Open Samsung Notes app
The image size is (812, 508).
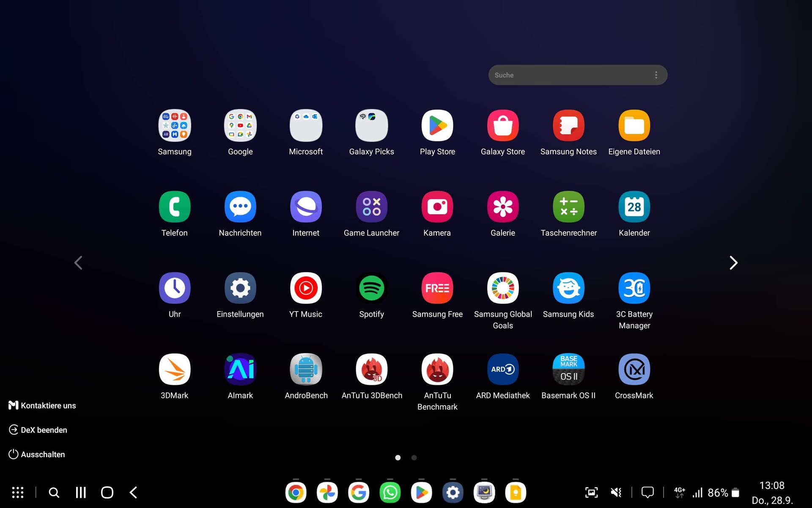(568, 126)
